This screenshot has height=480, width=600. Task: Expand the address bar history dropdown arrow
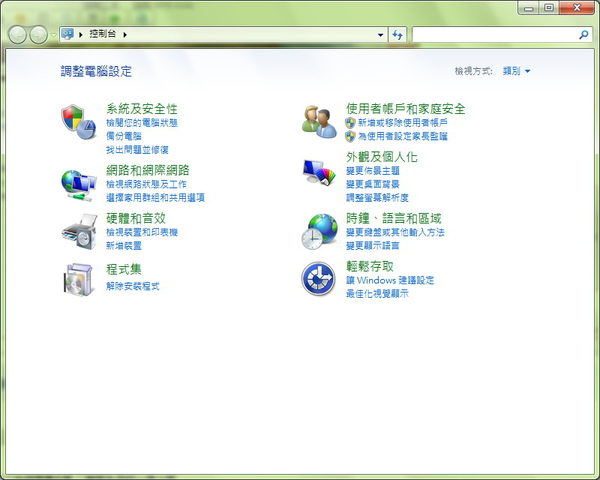click(380, 35)
